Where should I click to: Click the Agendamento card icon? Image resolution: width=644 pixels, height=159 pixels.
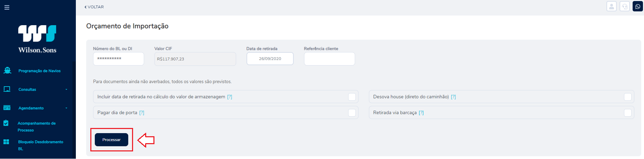(7, 108)
